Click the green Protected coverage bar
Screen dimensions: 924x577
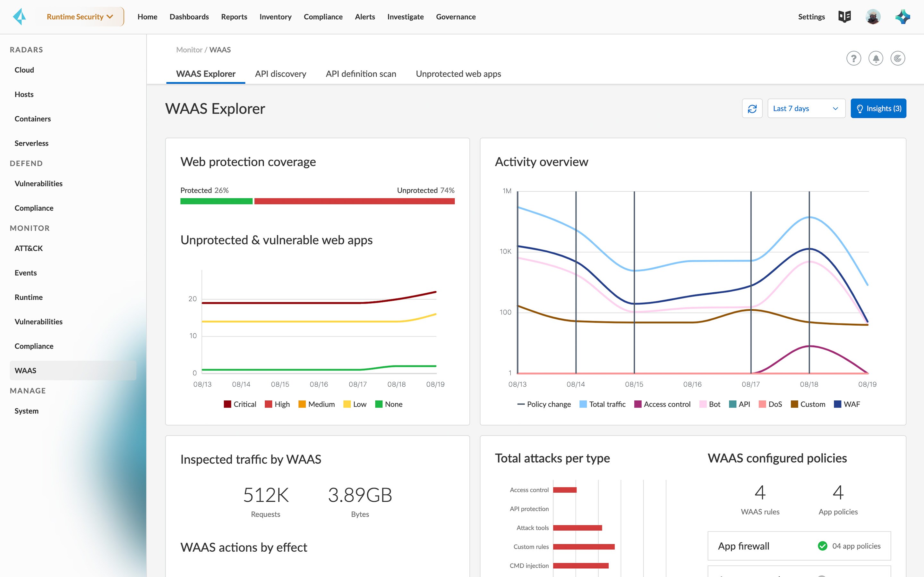tap(216, 201)
